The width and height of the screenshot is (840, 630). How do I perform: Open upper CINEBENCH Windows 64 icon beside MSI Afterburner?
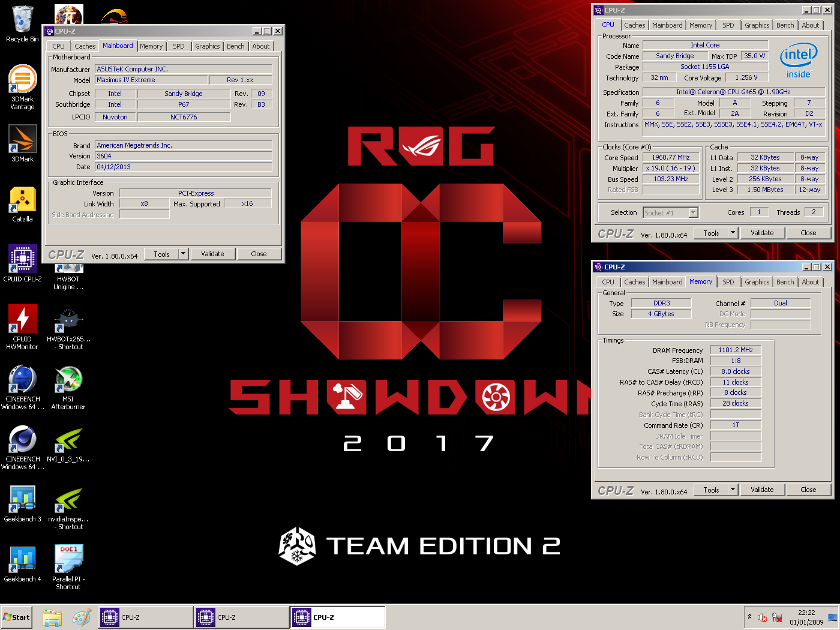[22, 387]
